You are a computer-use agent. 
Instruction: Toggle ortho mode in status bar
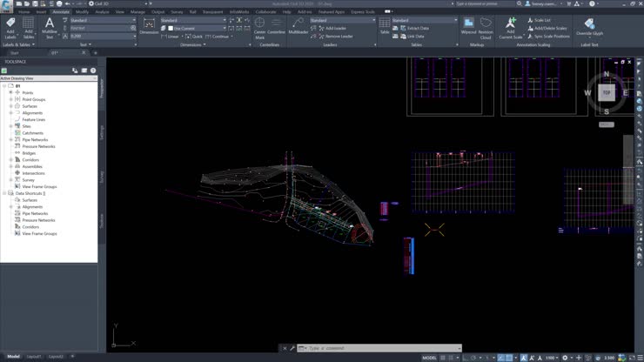pos(466,358)
